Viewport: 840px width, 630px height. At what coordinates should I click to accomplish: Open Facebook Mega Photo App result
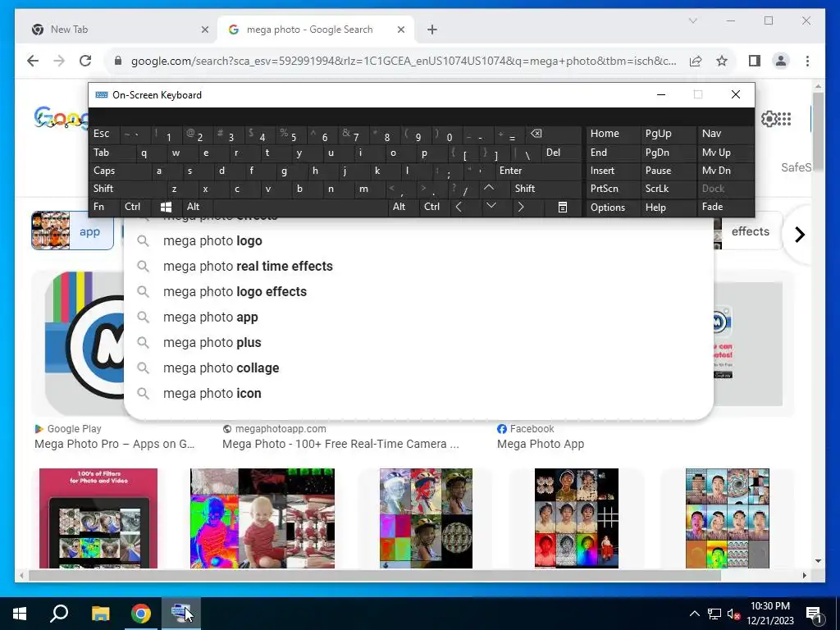[x=541, y=436]
